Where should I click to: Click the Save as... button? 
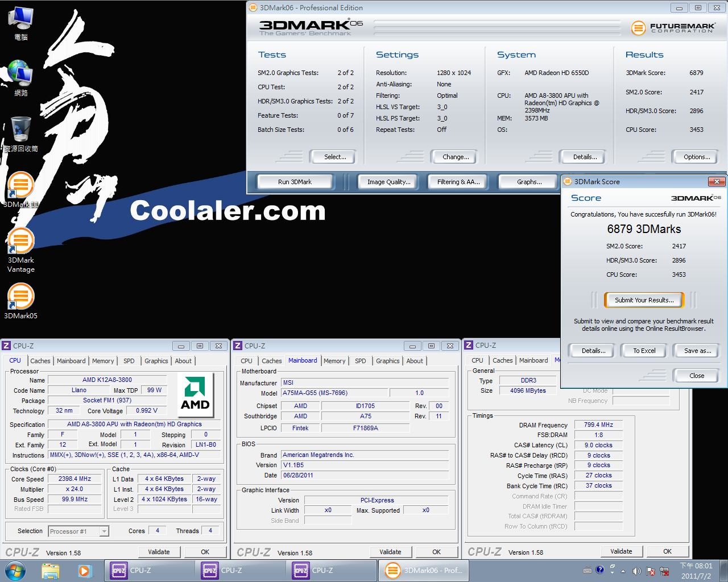pos(697,351)
